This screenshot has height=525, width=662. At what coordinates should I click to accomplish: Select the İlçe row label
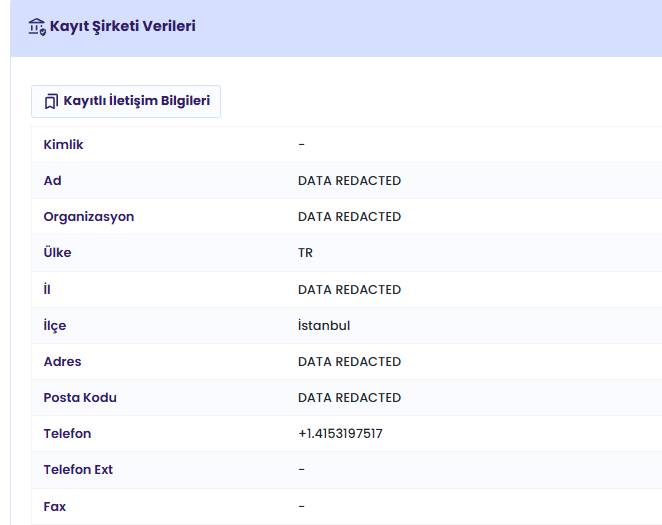click(55, 326)
